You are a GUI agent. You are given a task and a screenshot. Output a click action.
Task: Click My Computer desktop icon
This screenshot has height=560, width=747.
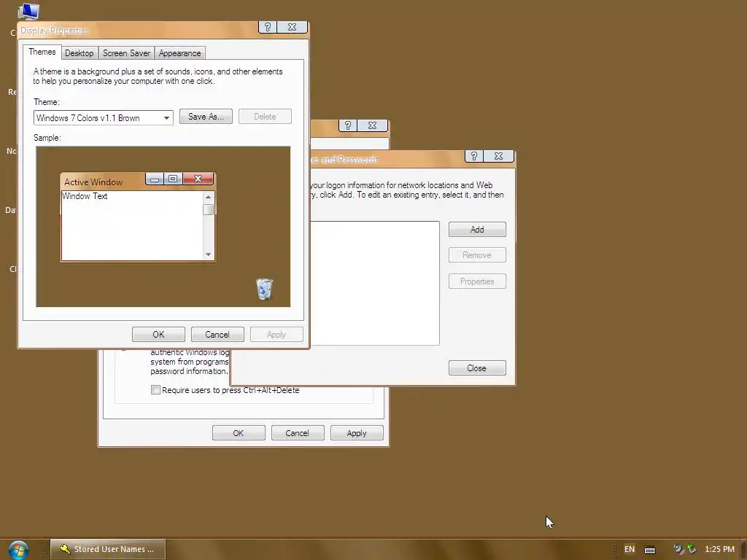pyautogui.click(x=28, y=12)
